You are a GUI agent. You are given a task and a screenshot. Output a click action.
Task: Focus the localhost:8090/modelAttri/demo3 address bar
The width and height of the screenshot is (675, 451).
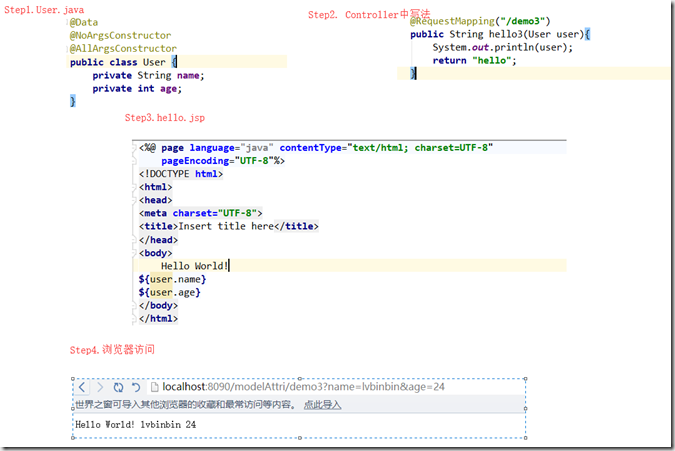(x=303, y=387)
